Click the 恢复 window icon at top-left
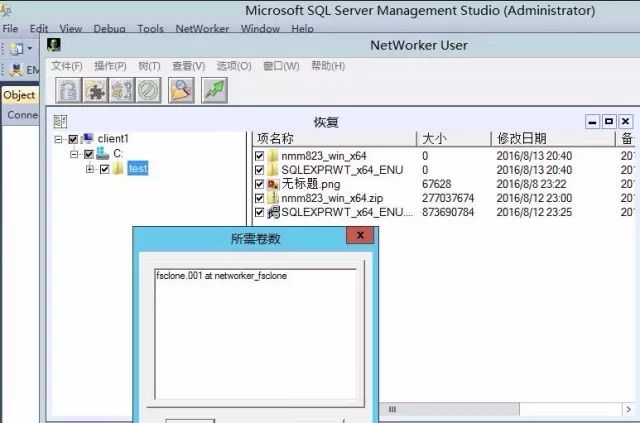Image resolution: width=640 pixels, height=423 pixels. [x=60, y=121]
